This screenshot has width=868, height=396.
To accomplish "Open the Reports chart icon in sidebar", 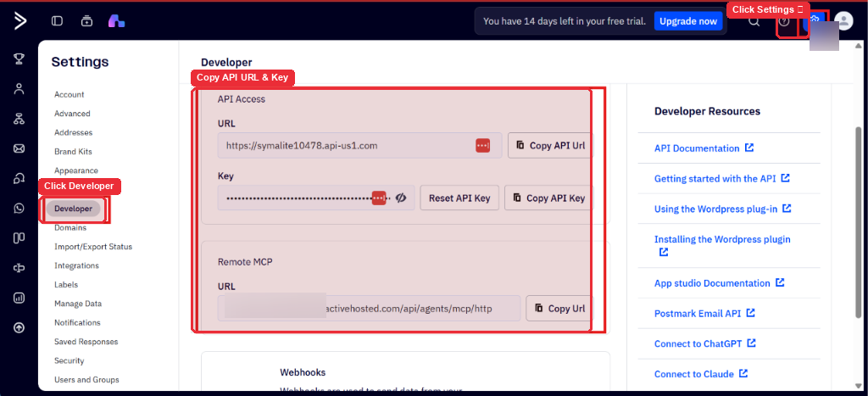I will pyautogui.click(x=19, y=298).
